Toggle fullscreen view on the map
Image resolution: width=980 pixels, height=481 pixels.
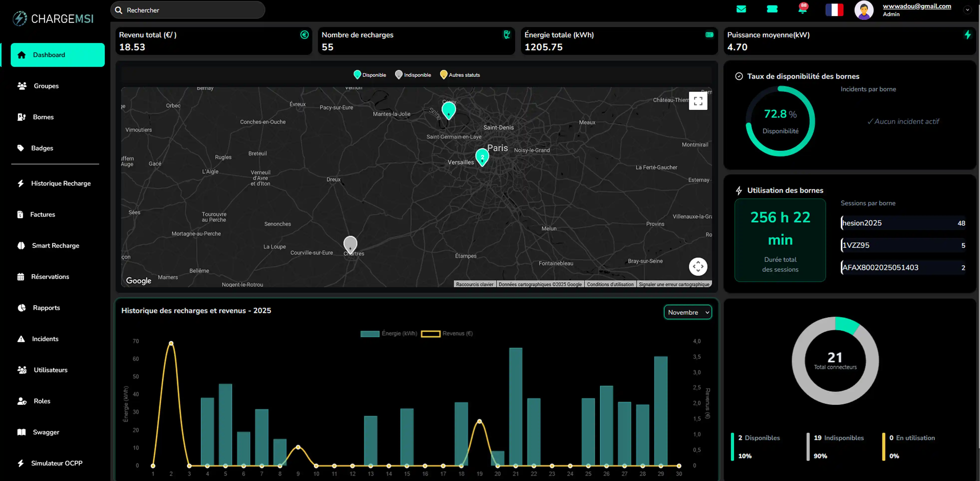(698, 101)
